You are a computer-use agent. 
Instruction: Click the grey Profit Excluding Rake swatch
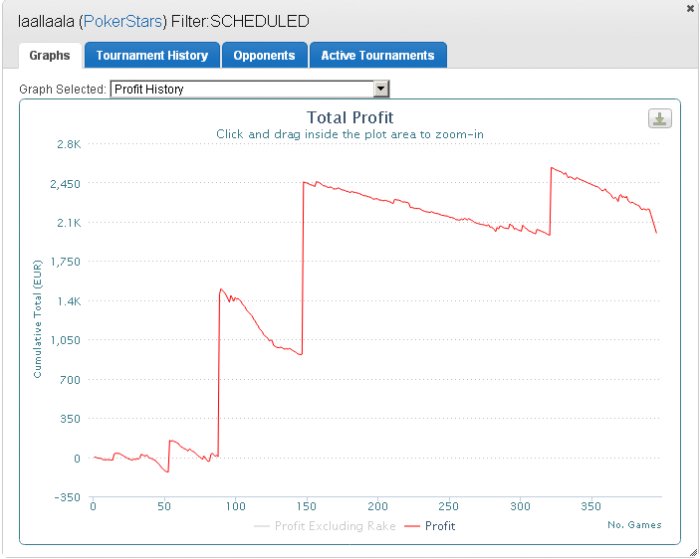click(x=262, y=526)
